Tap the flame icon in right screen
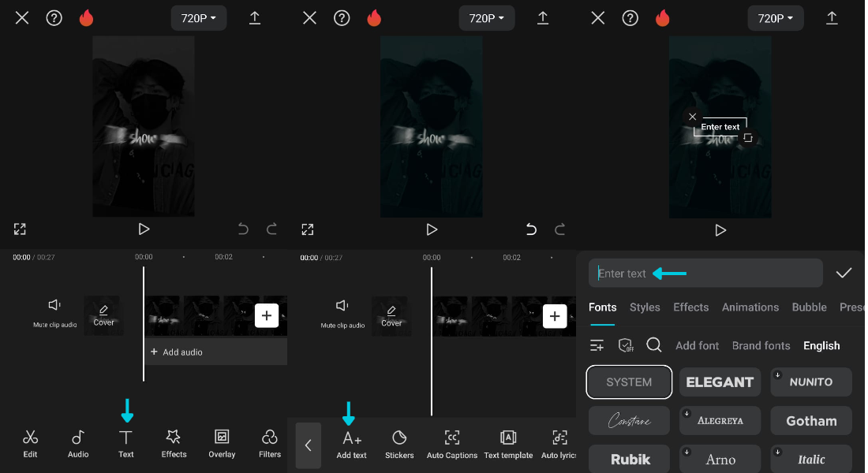 (663, 18)
